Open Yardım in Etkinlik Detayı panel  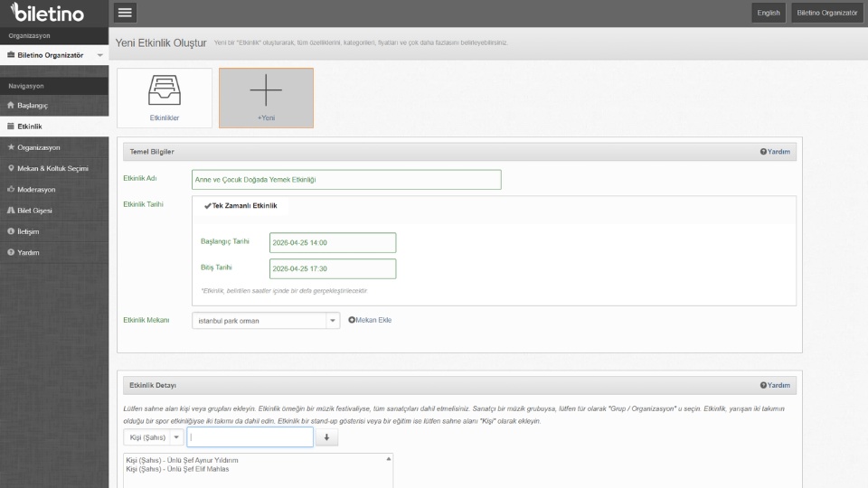click(775, 385)
